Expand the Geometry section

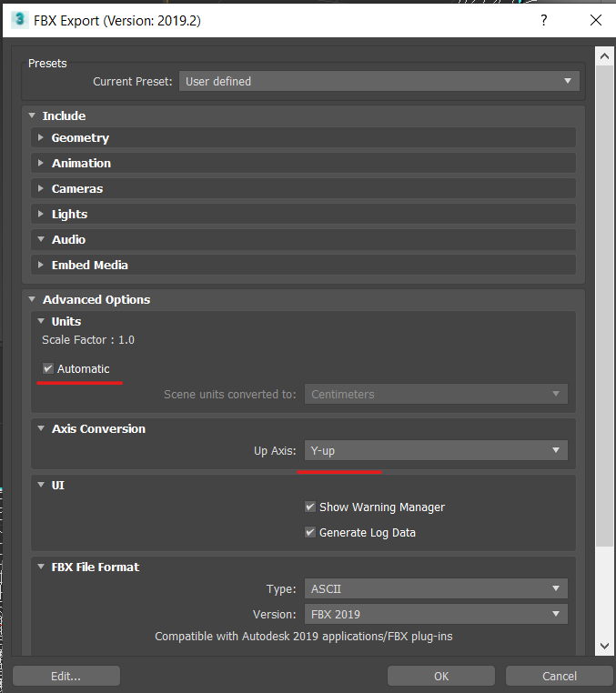(x=80, y=138)
